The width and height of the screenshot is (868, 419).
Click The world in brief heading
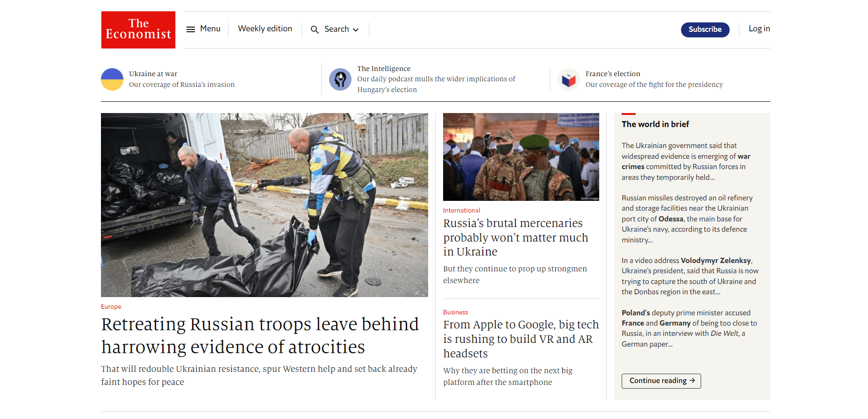point(655,124)
